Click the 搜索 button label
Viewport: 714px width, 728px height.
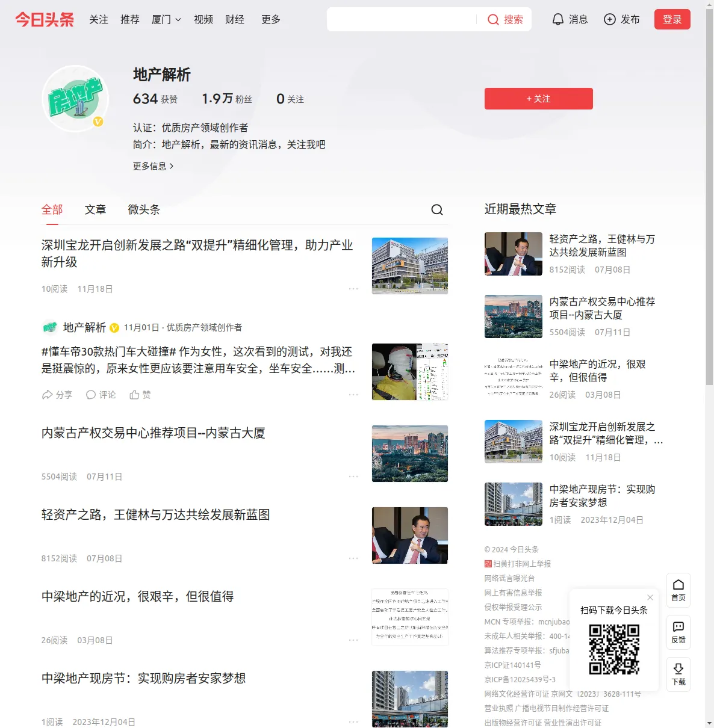pyautogui.click(x=514, y=20)
